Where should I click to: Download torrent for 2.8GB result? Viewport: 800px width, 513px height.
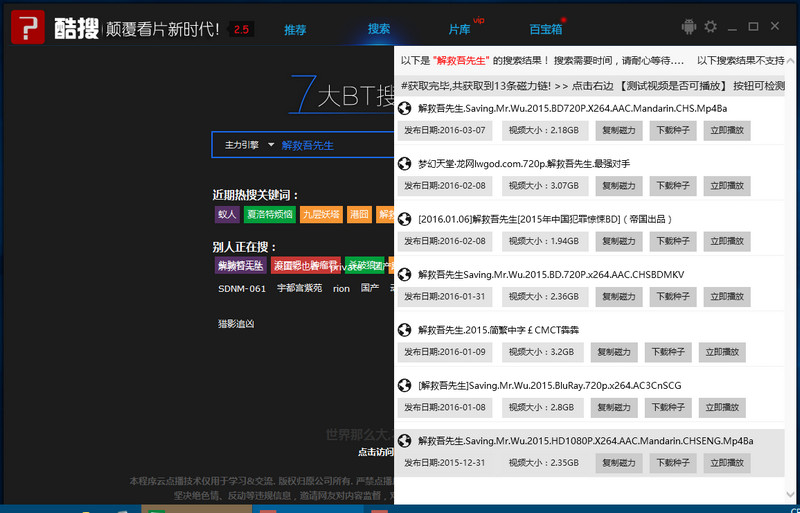point(668,408)
